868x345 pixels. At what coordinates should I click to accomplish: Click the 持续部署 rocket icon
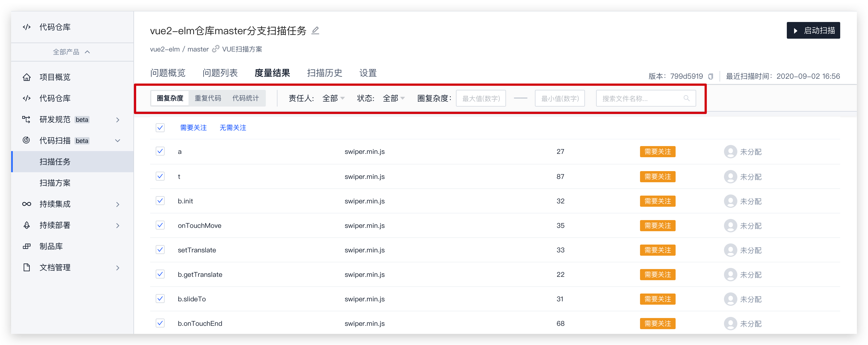(27, 225)
